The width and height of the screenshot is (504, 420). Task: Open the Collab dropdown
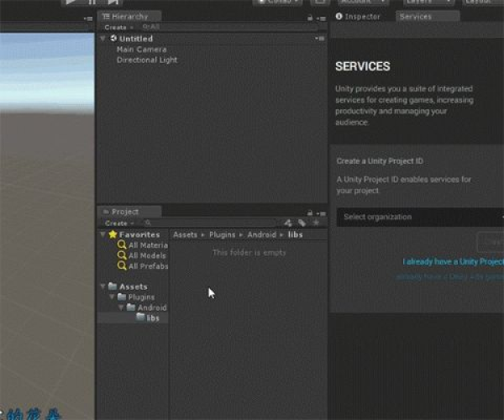pyautogui.click(x=277, y=2)
